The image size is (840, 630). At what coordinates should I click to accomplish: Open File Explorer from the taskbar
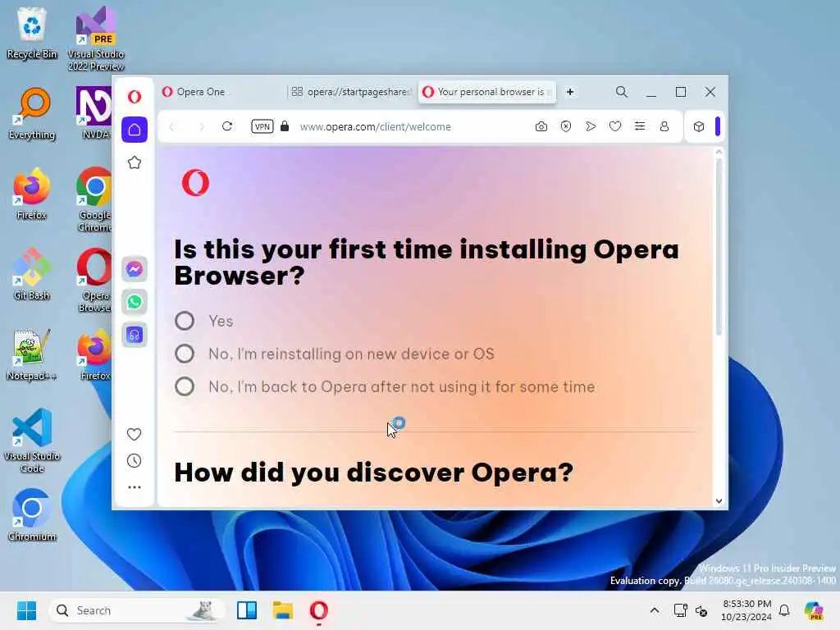coord(282,610)
